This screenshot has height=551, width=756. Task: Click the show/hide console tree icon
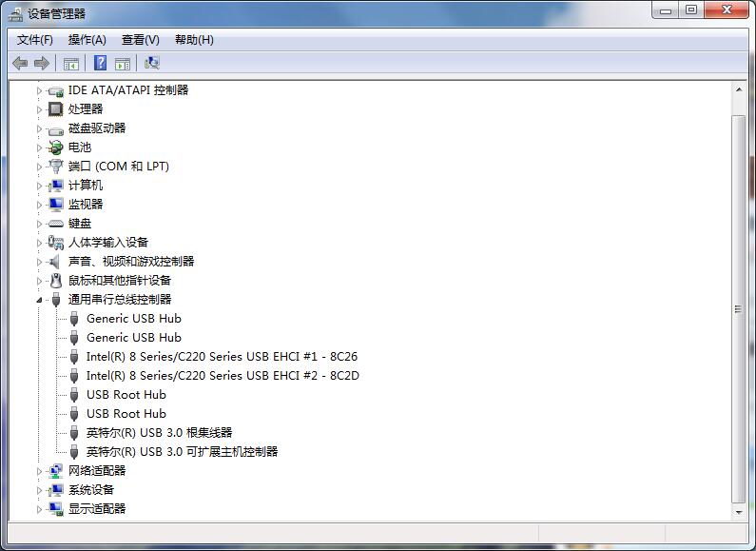(70, 64)
